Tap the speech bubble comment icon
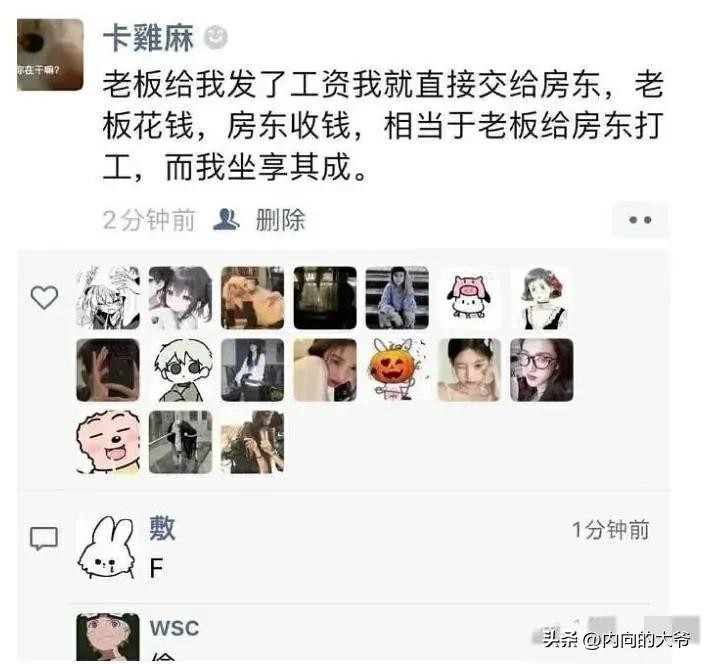The height and width of the screenshot is (664, 706). click(x=44, y=538)
